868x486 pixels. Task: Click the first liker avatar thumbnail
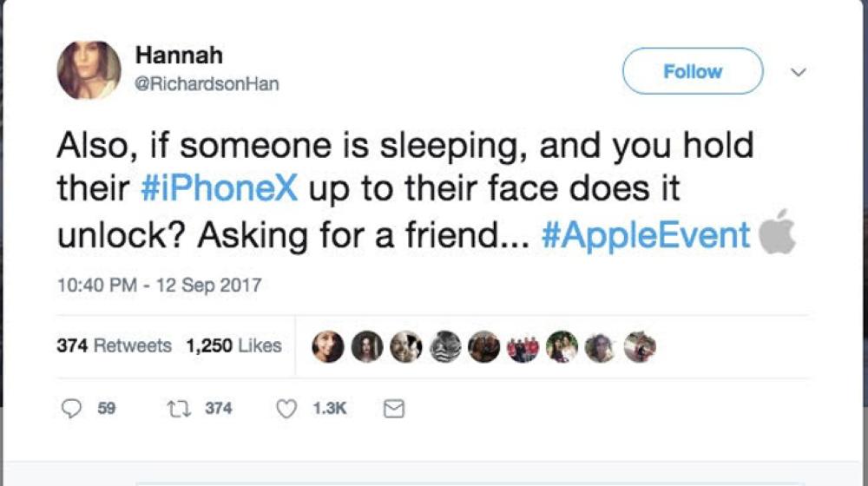(327, 346)
